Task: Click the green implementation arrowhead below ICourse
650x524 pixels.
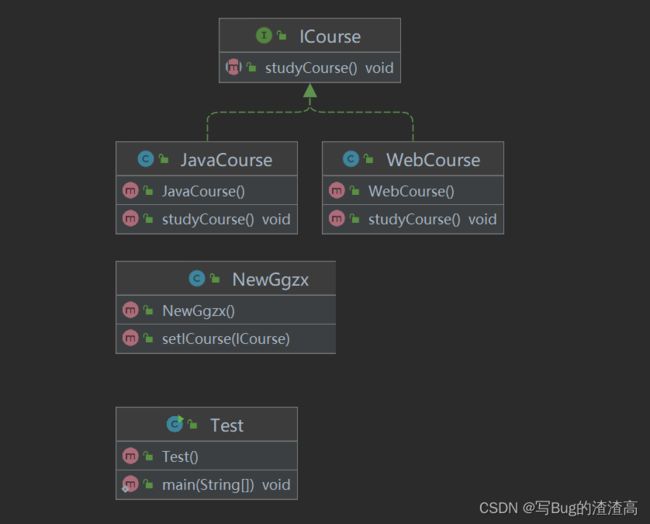Action: pyautogui.click(x=310, y=91)
